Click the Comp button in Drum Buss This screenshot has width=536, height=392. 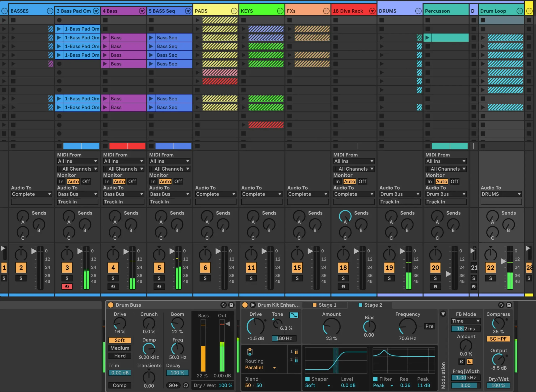(x=120, y=385)
